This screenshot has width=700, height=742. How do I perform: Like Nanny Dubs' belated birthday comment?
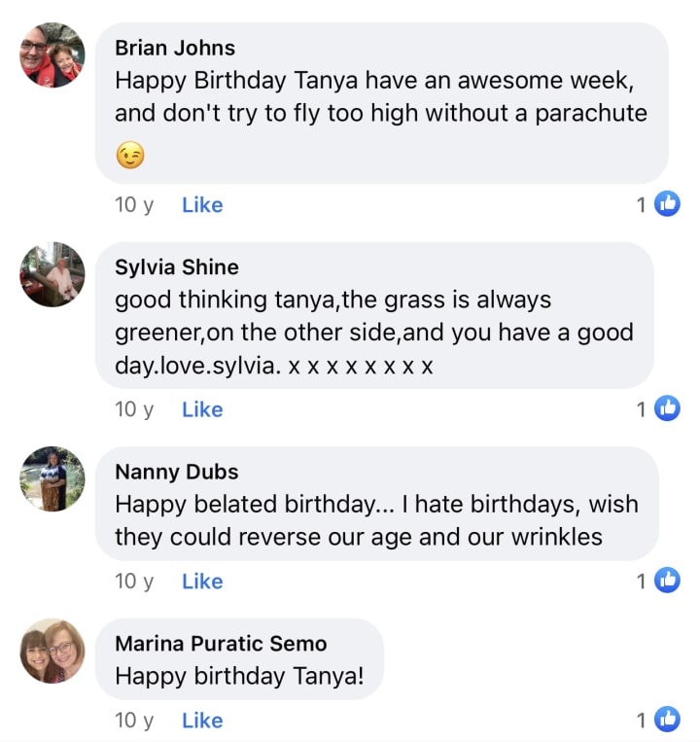coord(202,582)
